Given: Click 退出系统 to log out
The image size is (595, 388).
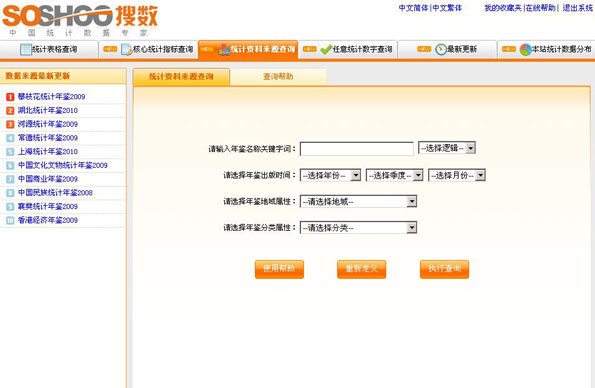Looking at the screenshot, I should [577, 8].
